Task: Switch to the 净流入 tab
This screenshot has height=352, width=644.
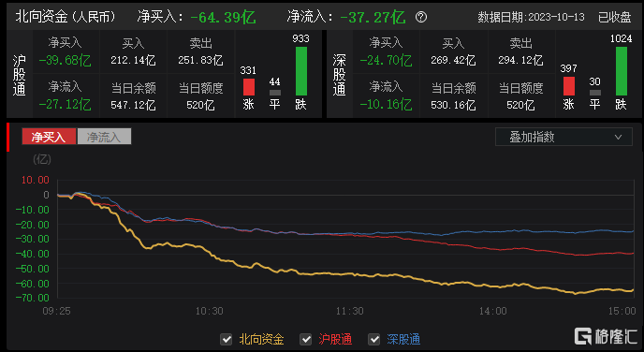Action: [x=104, y=137]
